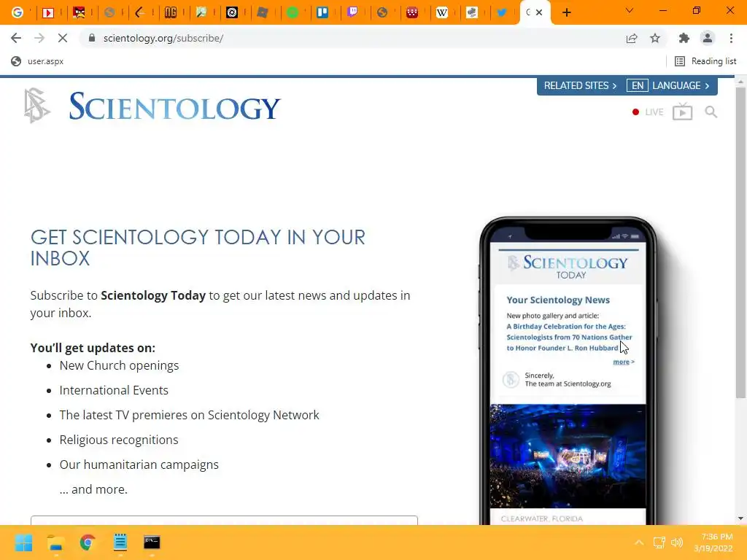
Task: Focus the address bar URL
Action: (x=163, y=38)
